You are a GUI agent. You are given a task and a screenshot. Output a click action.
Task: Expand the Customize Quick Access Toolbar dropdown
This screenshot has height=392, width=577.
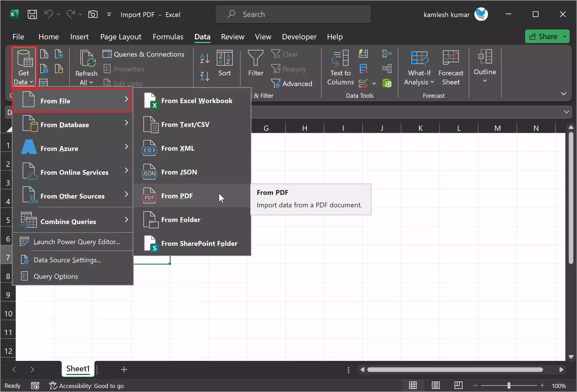109,14
